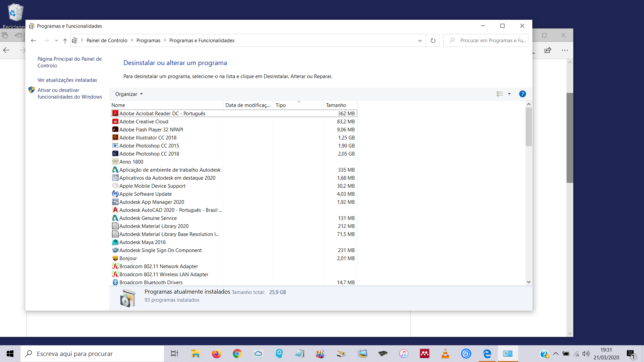
Task: Open the help question mark button
Action: tap(522, 94)
